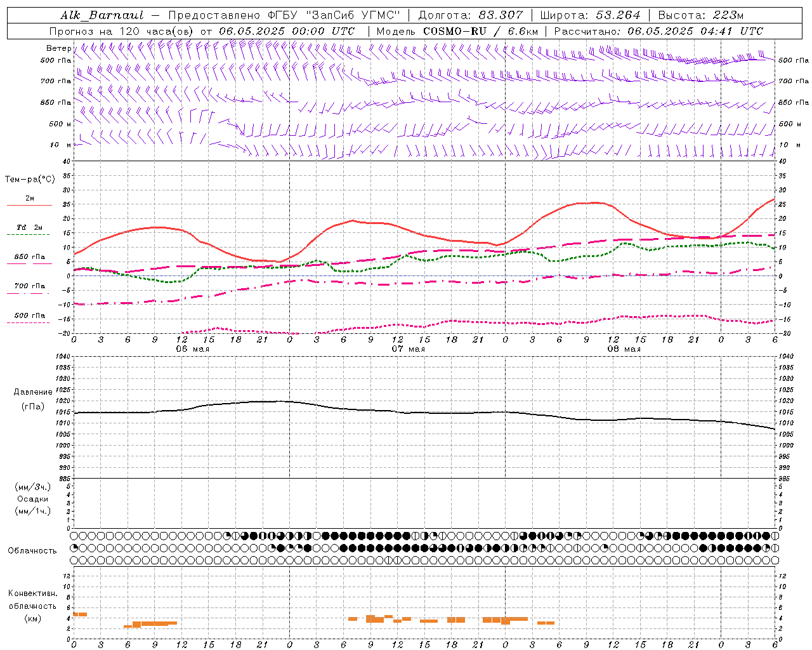Click the 'Td 2м' dew point legend entry
Image resolution: width=812 pixels, height=650 pixels.
pyautogui.click(x=30, y=227)
